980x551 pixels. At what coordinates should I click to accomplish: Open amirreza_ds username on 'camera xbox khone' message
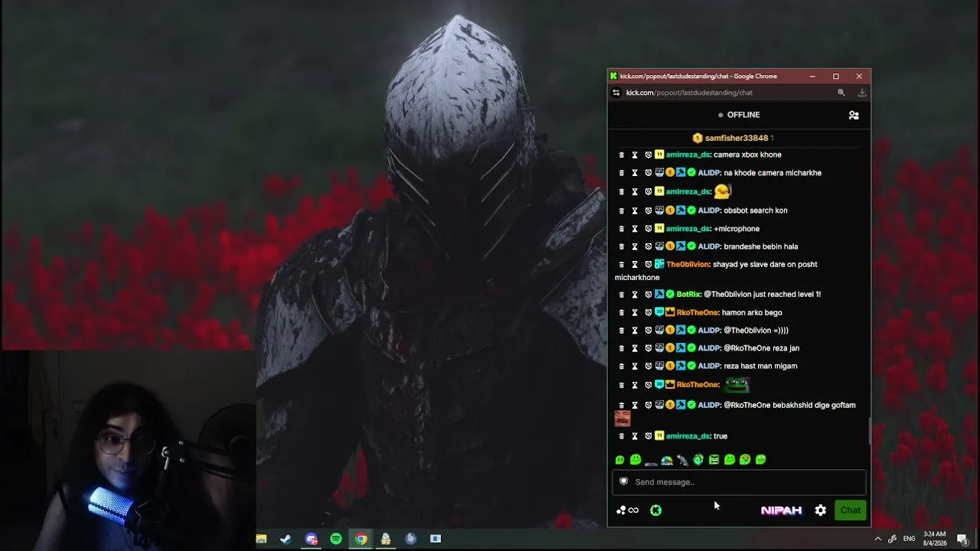(688, 155)
